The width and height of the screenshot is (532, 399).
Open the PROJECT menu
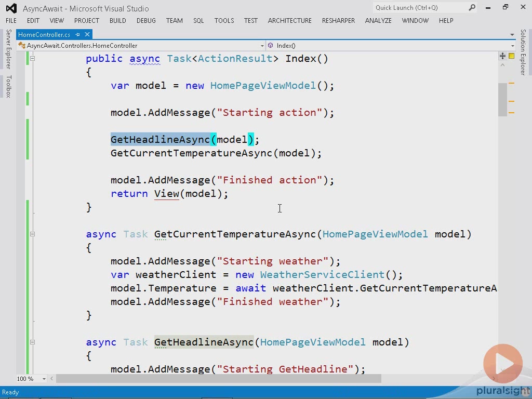click(x=87, y=21)
